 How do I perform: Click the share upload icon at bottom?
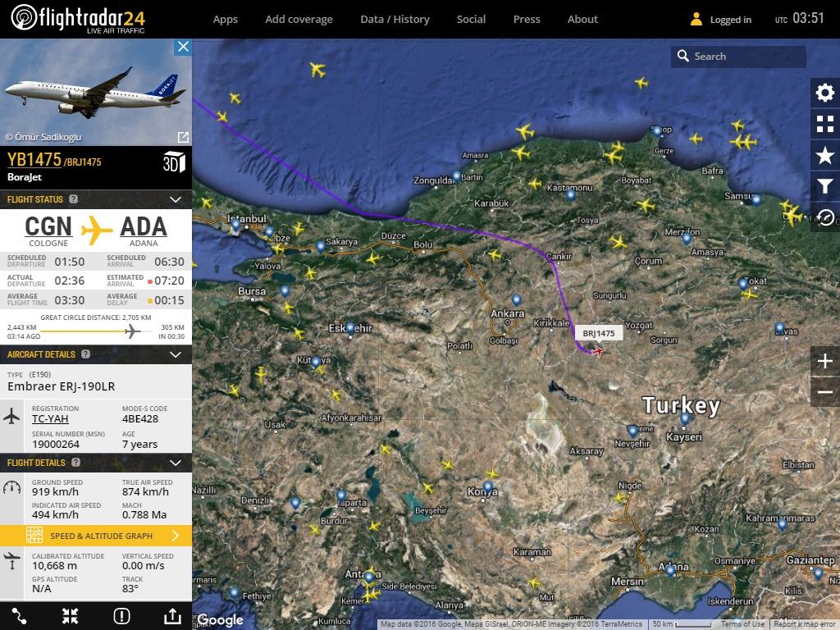tap(172, 616)
